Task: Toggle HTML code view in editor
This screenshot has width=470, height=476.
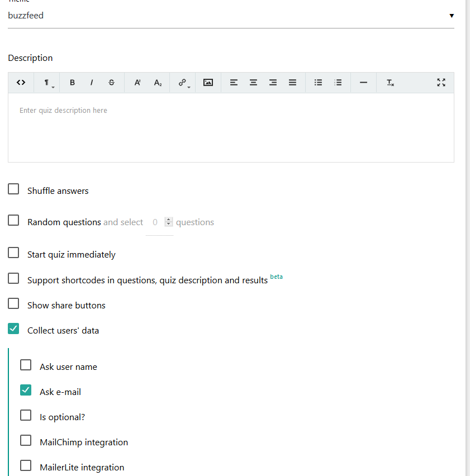Action: point(21,83)
